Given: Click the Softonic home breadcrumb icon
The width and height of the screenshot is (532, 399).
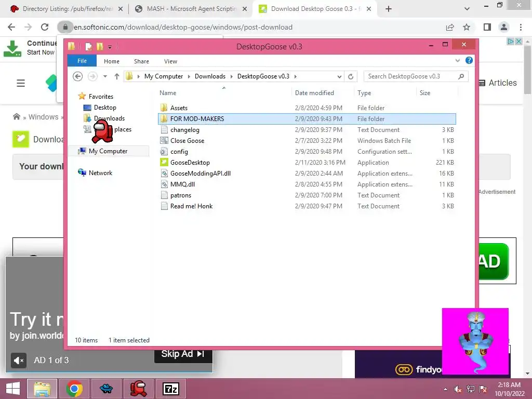Looking at the screenshot, I should click(x=16, y=117).
